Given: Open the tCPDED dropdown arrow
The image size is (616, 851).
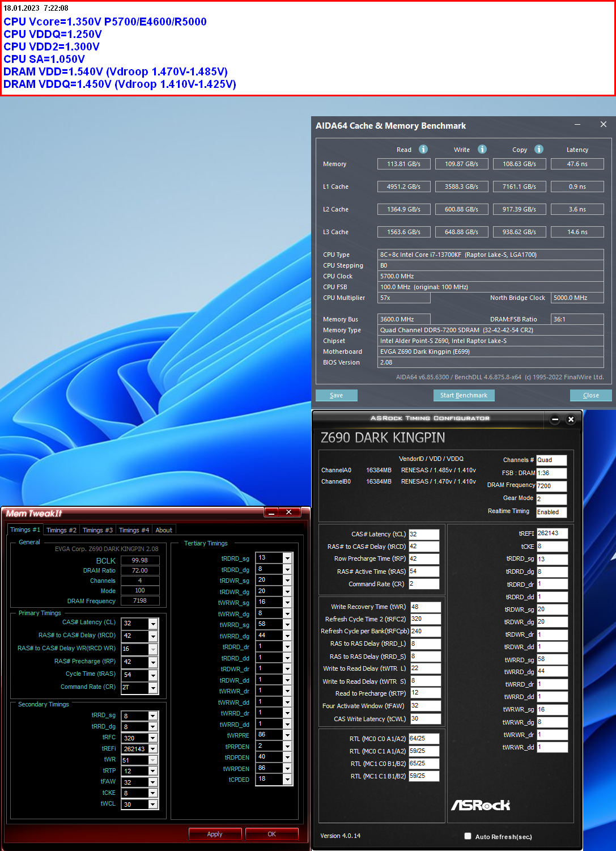Looking at the screenshot, I should coord(287,780).
